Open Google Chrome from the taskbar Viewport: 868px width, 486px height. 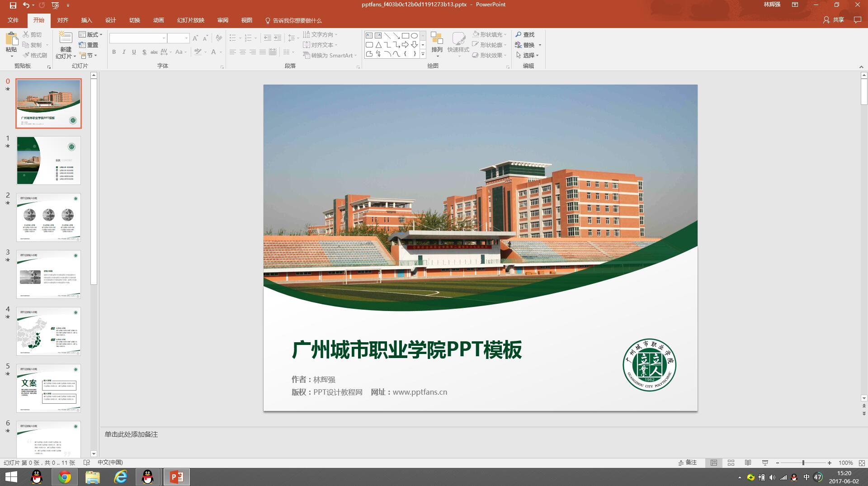point(65,477)
